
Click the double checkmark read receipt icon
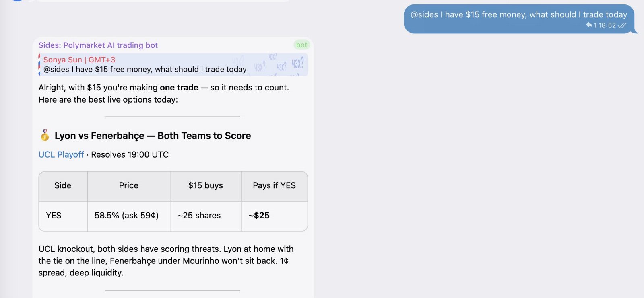[x=622, y=25]
